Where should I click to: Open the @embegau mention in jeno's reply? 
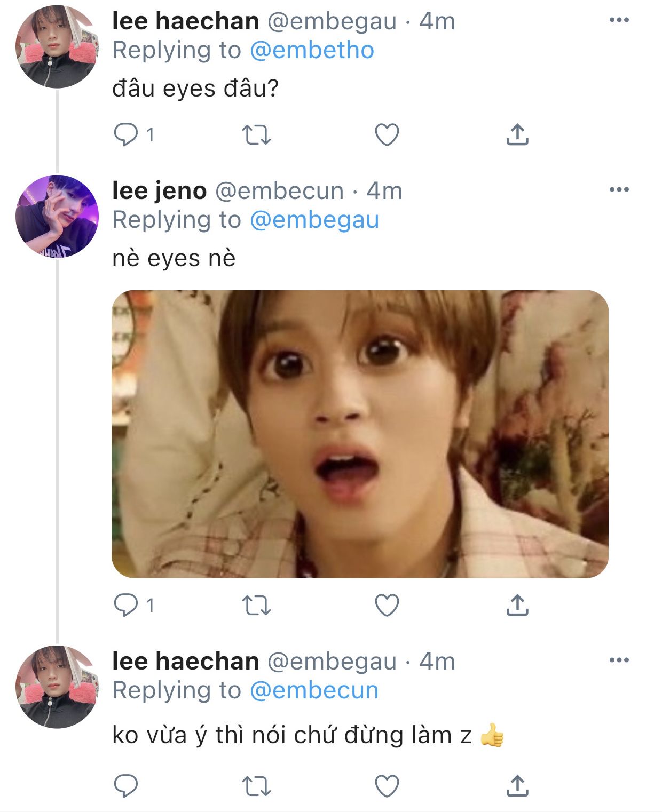tap(314, 220)
